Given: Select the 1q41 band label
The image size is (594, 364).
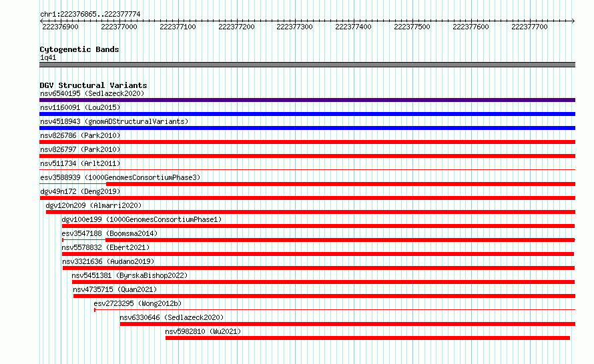Looking at the screenshot, I should (48, 57).
